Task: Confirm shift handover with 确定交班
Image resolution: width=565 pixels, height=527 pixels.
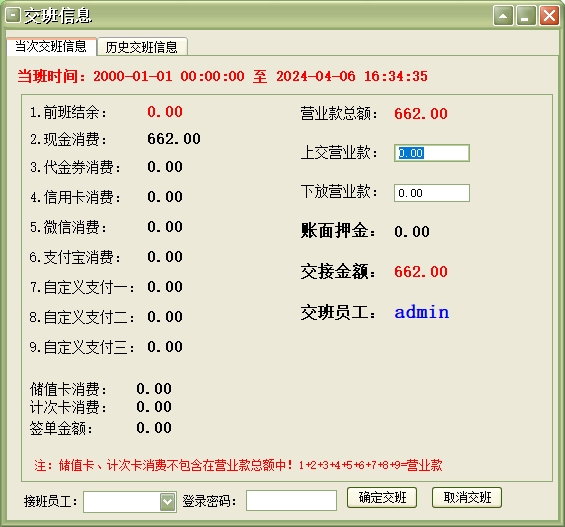Action: click(382, 498)
